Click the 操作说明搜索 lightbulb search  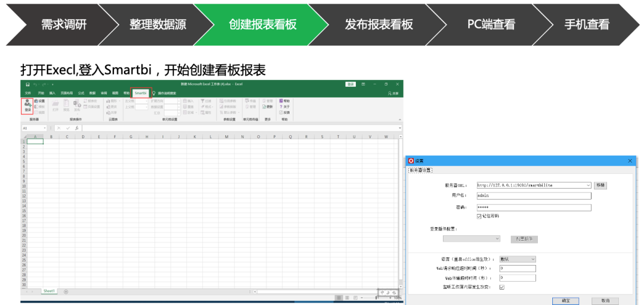[164, 93]
